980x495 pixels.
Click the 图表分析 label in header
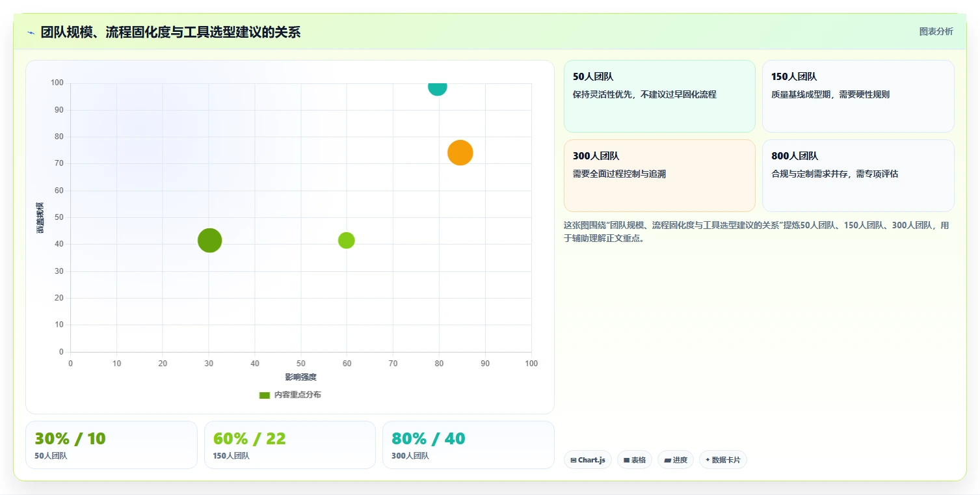(936, 31)
